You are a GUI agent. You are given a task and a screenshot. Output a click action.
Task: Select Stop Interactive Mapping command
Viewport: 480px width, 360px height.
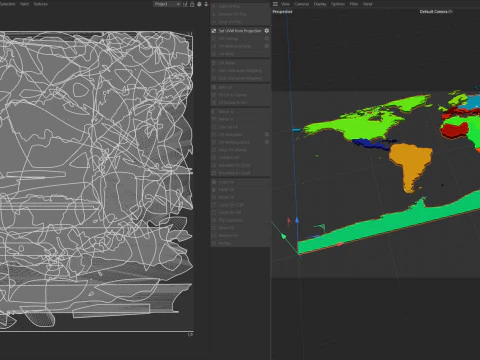click(240, 78)
